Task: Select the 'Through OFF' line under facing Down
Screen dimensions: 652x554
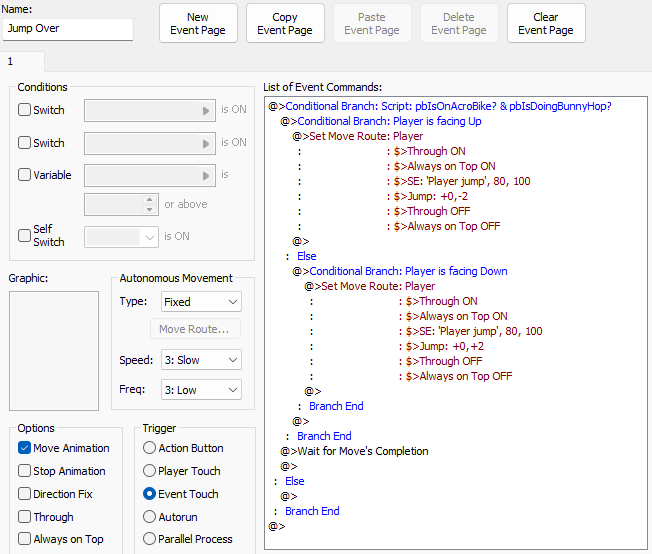Action: tap(444, 361)
